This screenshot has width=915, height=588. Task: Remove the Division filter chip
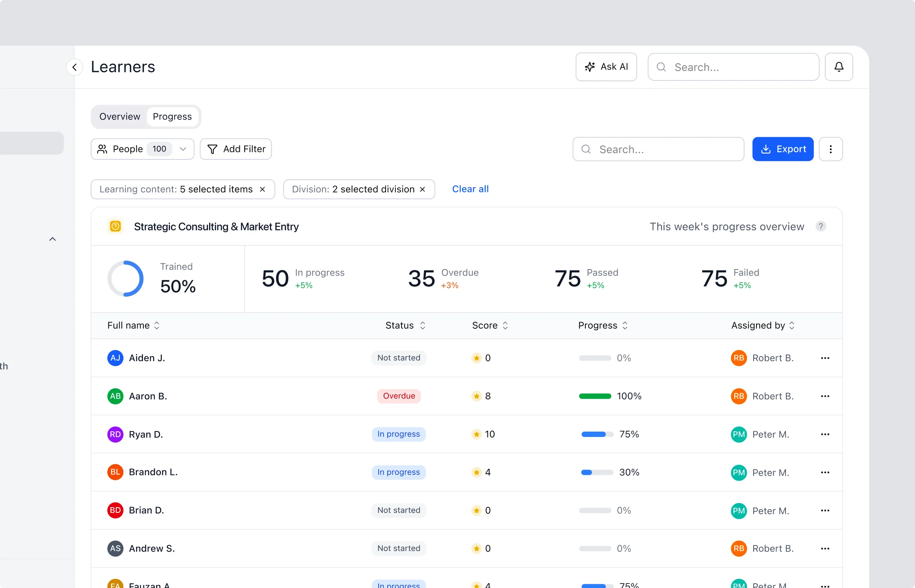click(x=422, y=189)
